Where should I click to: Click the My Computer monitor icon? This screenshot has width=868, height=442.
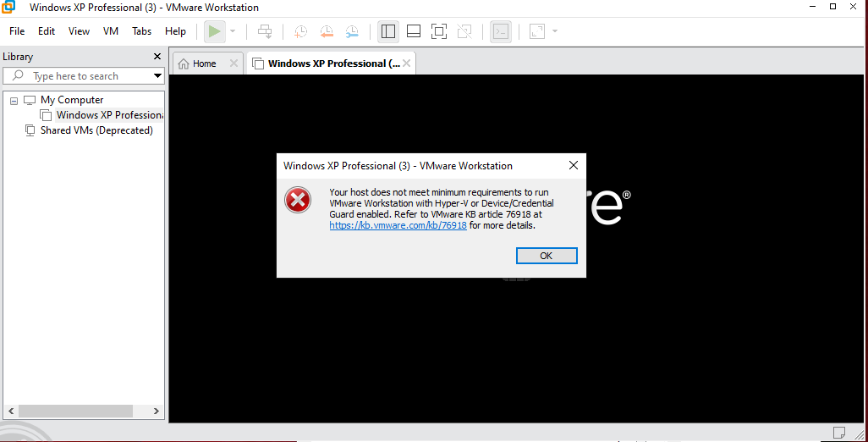[30, 100]
